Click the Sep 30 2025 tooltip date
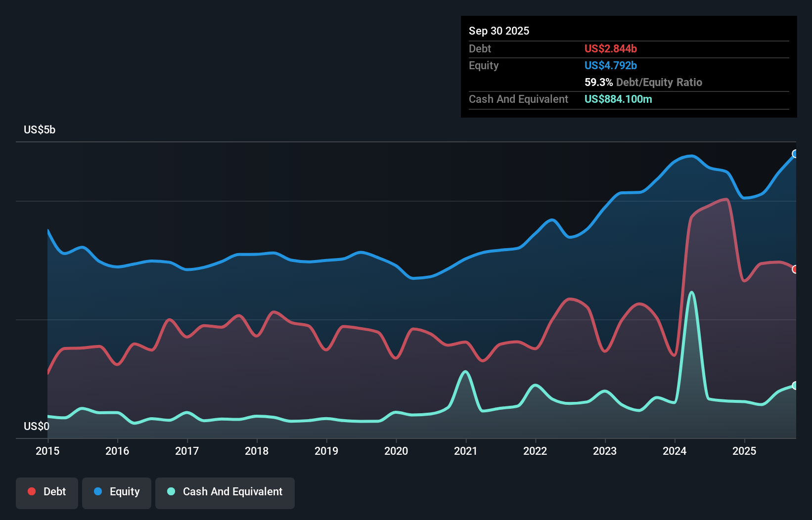812x520 pixels. pos(499,31)
